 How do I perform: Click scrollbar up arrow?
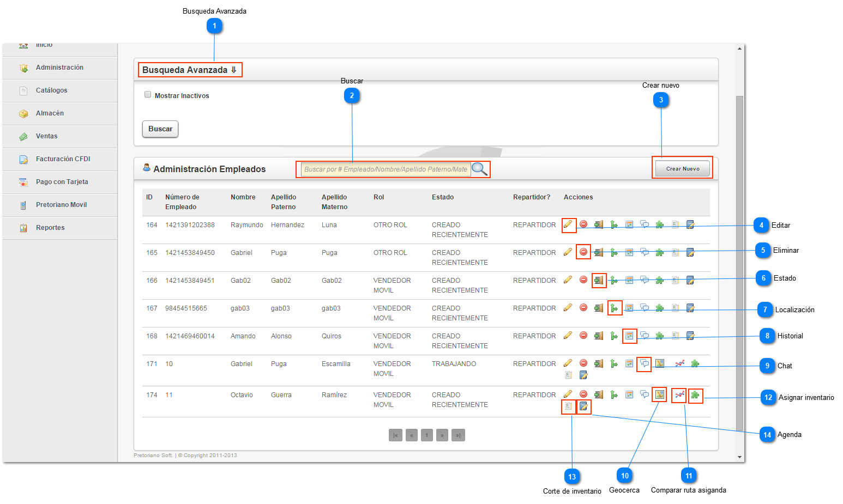[x=739, y=48]
